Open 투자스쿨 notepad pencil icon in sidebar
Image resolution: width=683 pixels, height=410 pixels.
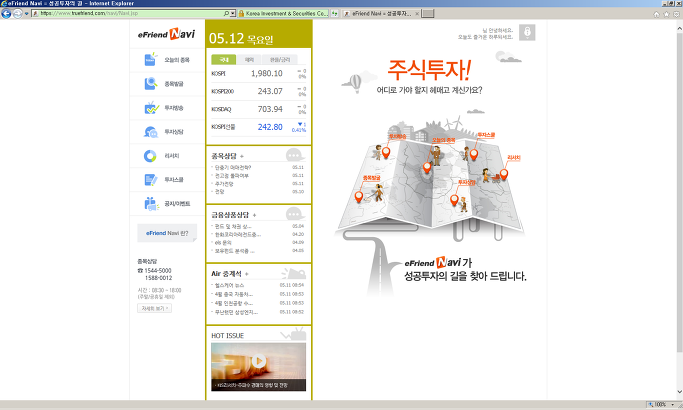point(150,180)
